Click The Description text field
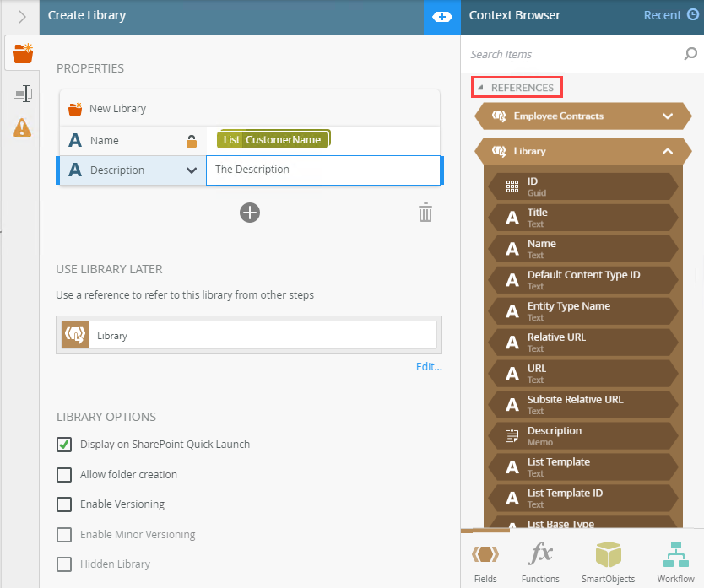Image resolution: width=704 pixels, height=588 pixels. pos(322,170)
